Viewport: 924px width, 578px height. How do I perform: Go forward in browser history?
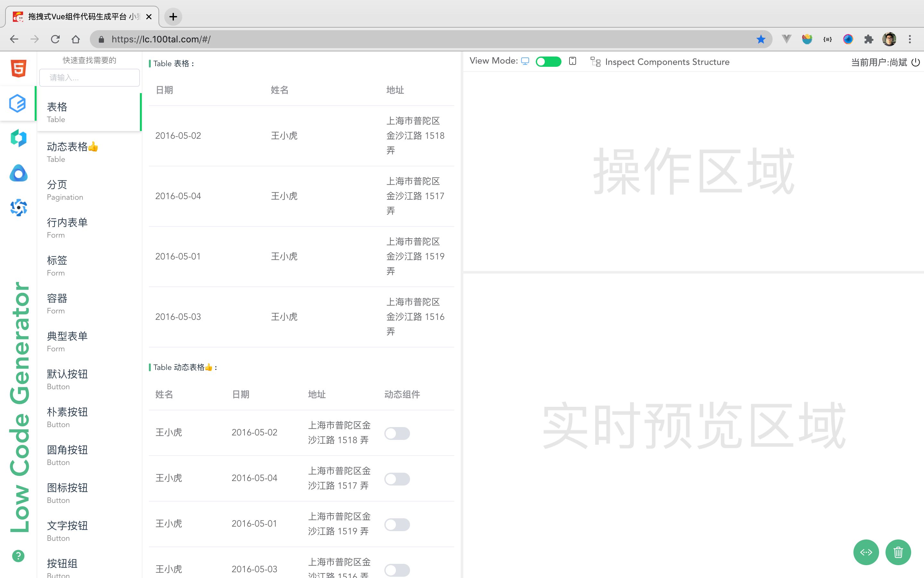pos(35,39)
